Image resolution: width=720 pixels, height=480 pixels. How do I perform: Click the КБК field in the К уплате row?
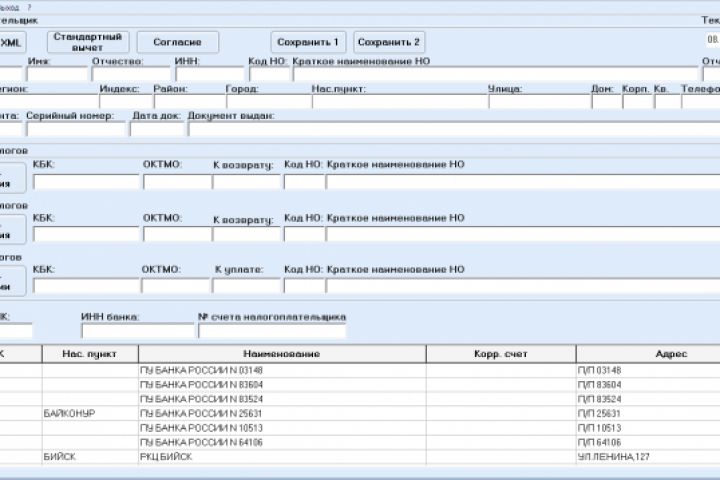(86, 286)
